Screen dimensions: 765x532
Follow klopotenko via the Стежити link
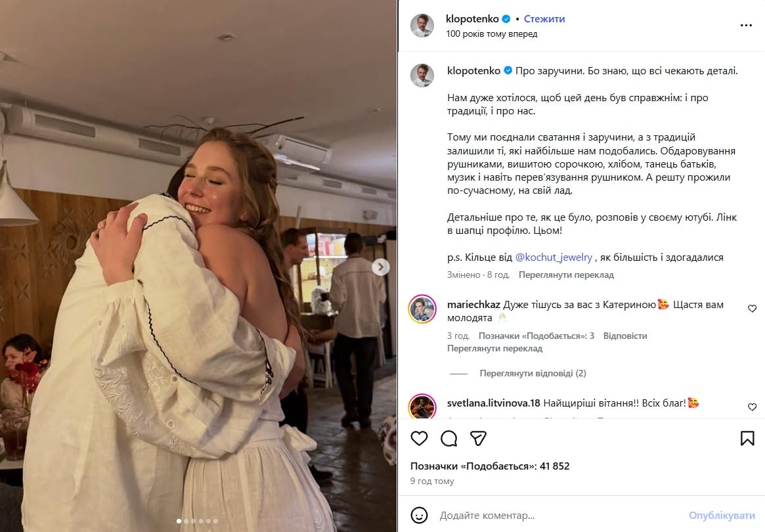pyautogui.click(x=544, y=19)
